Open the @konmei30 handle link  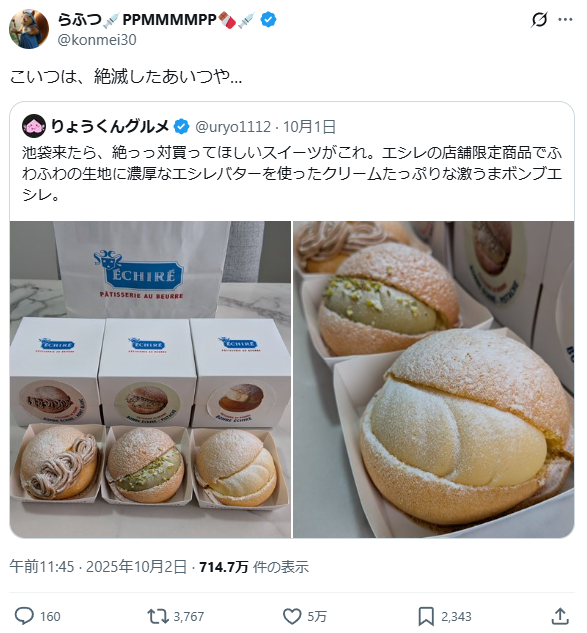point(97,40)
